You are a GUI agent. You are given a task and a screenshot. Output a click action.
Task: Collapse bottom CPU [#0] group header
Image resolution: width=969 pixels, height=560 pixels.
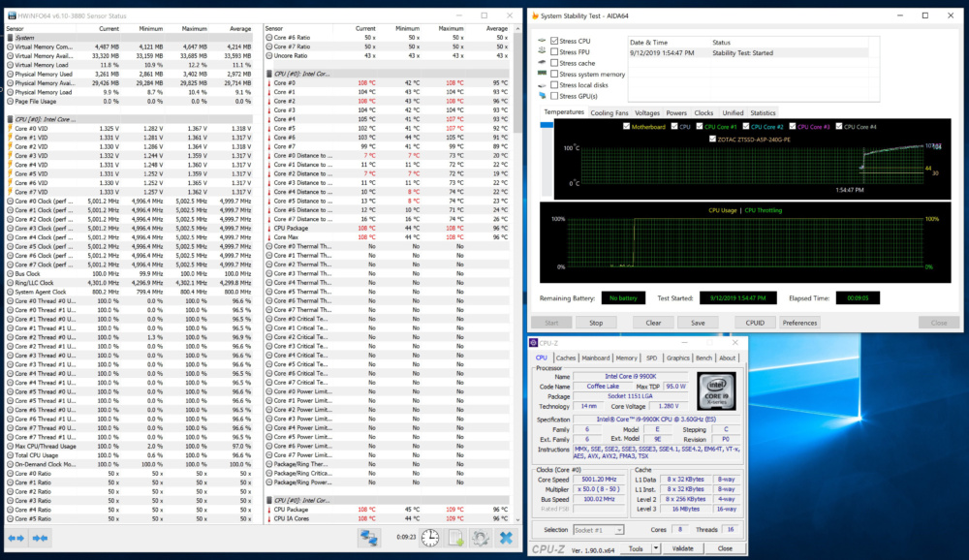pyautogui.click(x=389, y=500)
